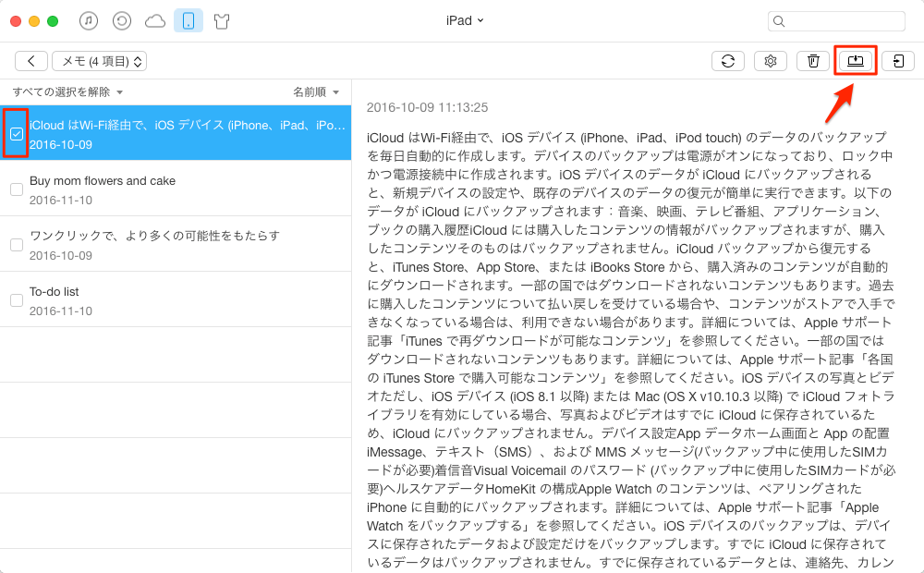This screenshot has width=924, height=573.
Task: Open the iPad device dropdown
Action: pyautogui.click(x=465, y=20)
